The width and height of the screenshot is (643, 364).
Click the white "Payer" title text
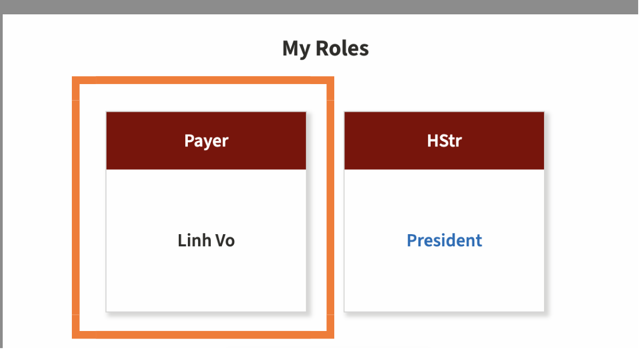[x=206, y=141]
